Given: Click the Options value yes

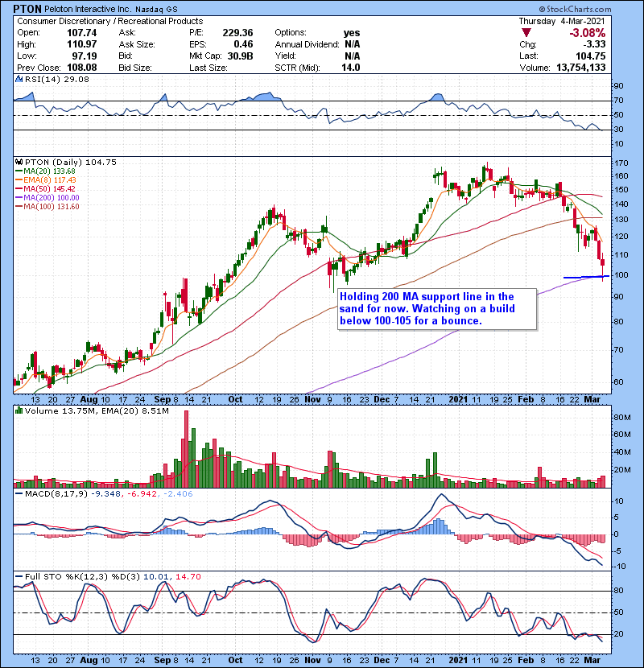Looking at the screenshot, I should coord(352,33).
